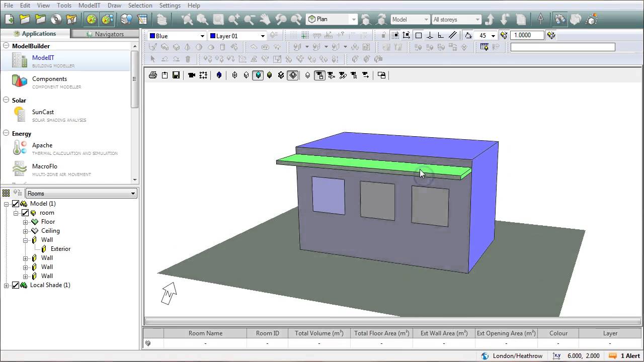Screen dimensions: 644x362
Task: Toggle the lock icon in drawing toolbar
Action: click(383, 35)
